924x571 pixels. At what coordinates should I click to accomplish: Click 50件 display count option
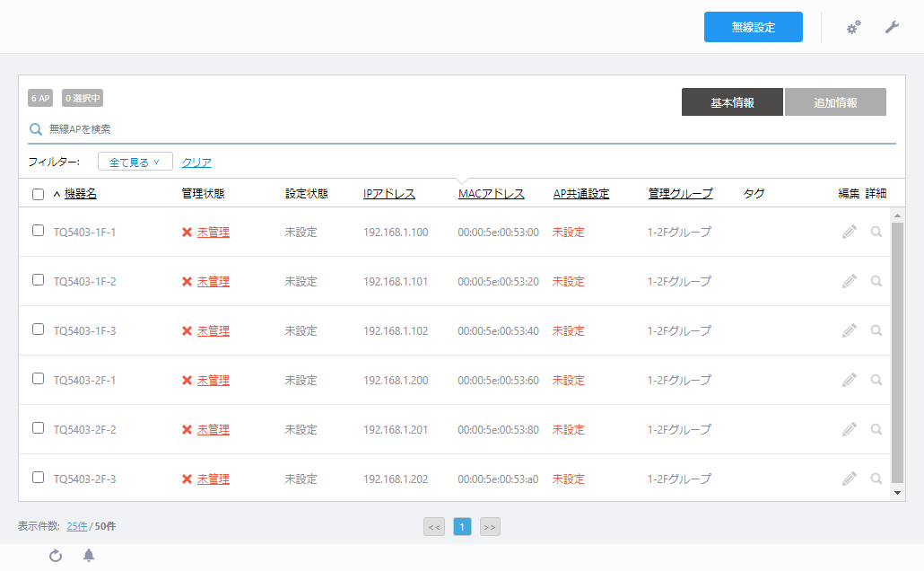[105, 526]
